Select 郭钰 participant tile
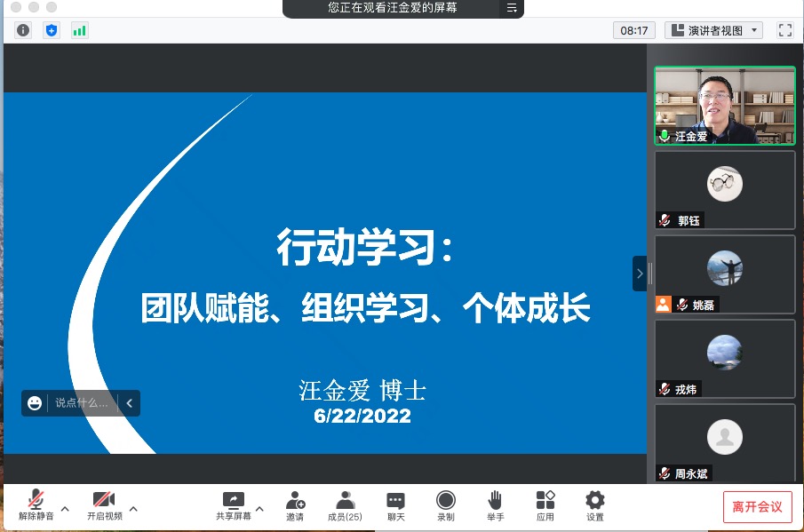 point(725,190)
